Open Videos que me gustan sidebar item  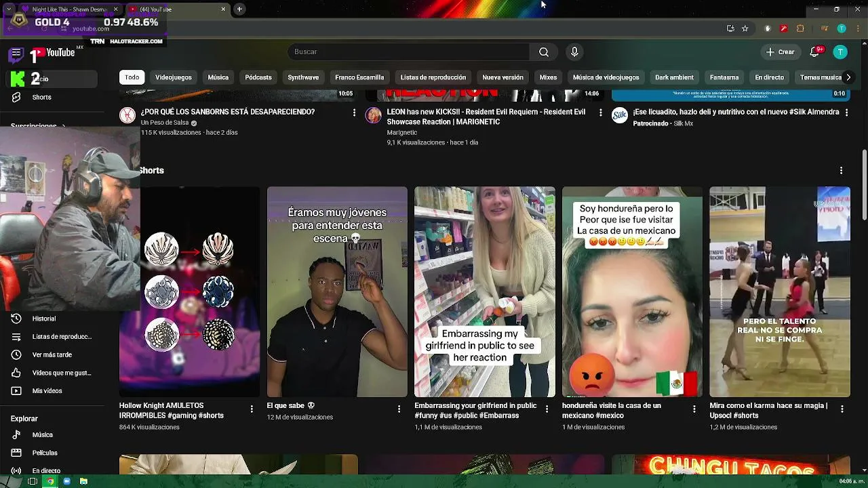point(61,373)
